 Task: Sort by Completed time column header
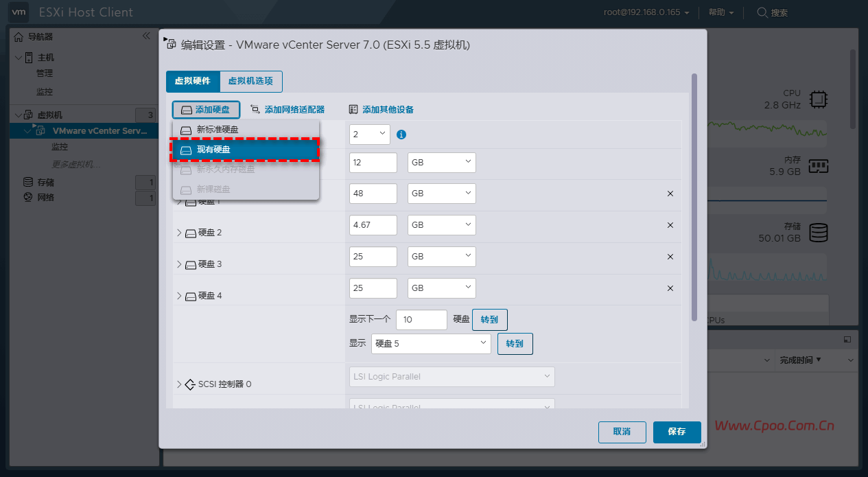[x=800, y=360]
